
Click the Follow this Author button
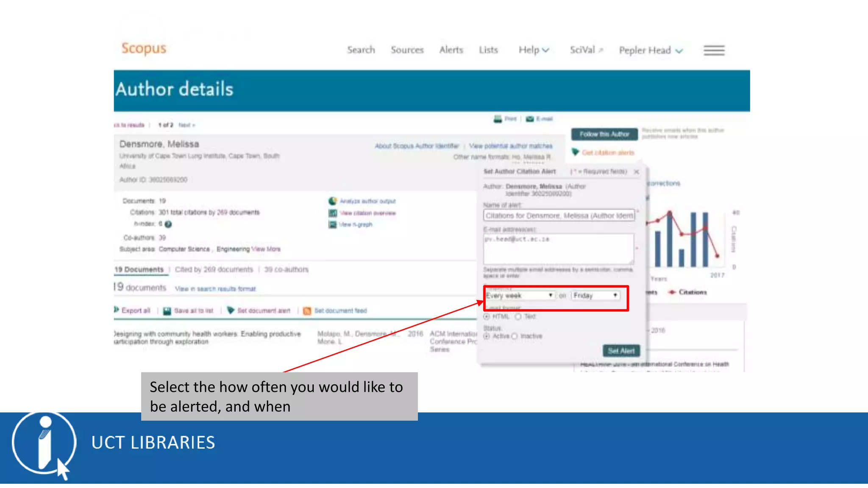[x=604, y=134]
